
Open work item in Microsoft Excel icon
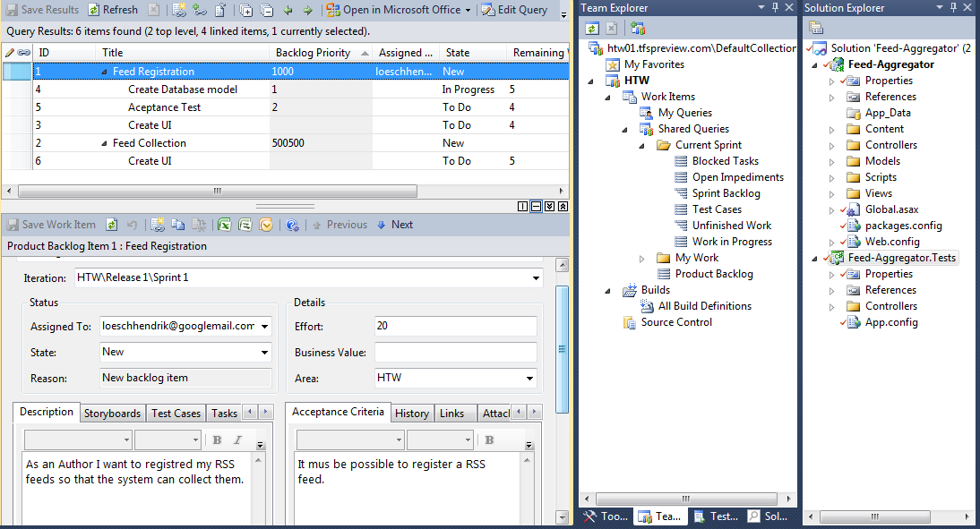pyautogui.click(x=224, y=225)
